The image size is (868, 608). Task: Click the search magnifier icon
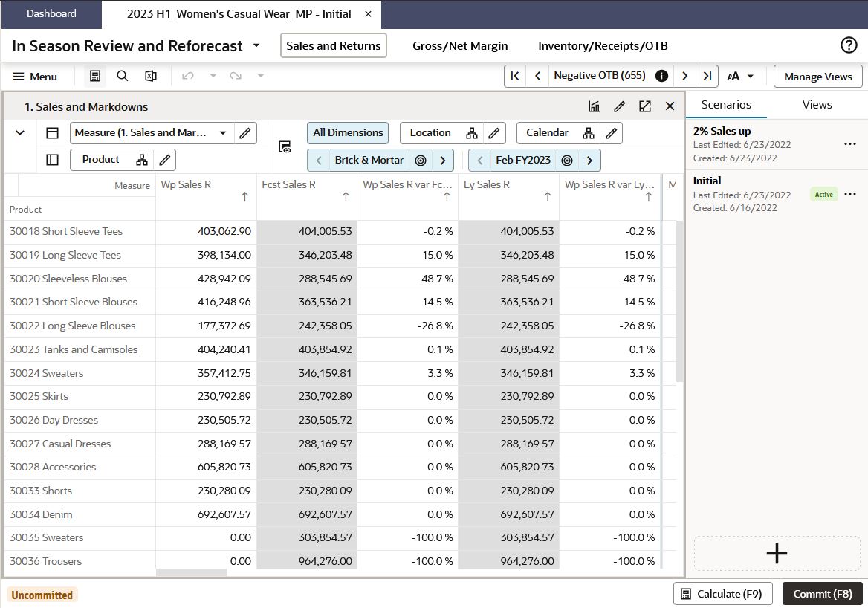tap(123, 76)
